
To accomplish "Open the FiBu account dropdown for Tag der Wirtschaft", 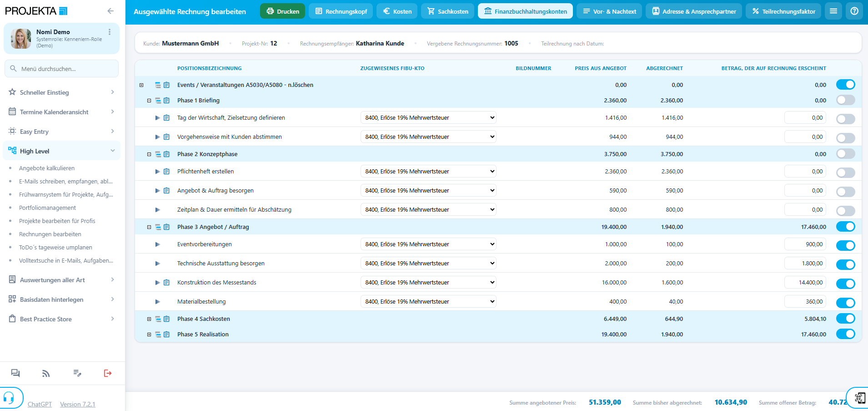I will click(428, 117).
